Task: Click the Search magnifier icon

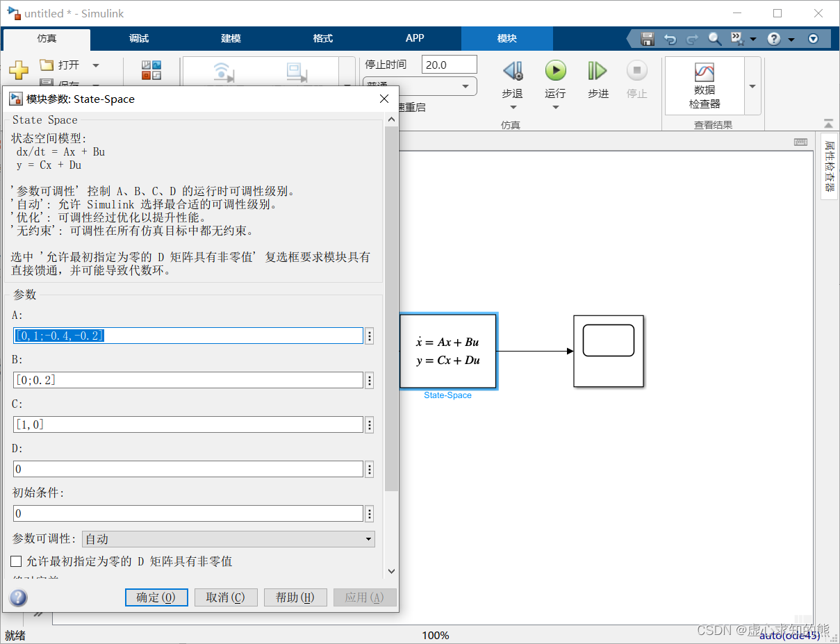Action: (714, 39)
